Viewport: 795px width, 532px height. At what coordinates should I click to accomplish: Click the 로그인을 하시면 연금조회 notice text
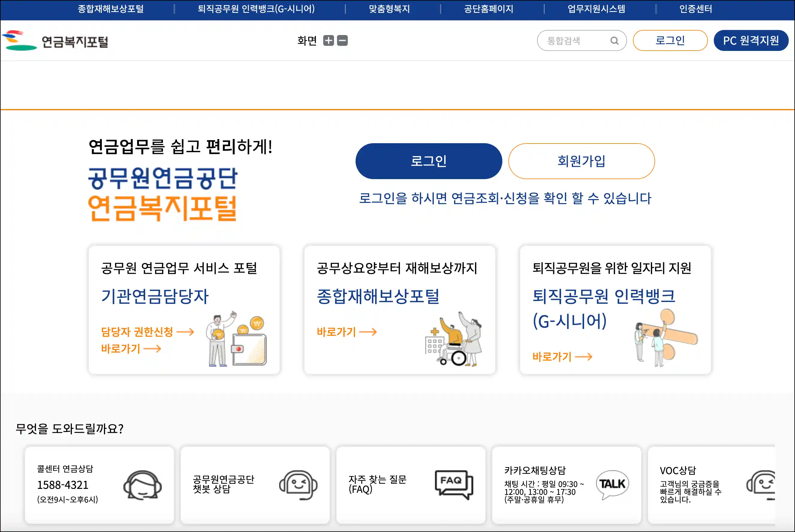point(505,198)
